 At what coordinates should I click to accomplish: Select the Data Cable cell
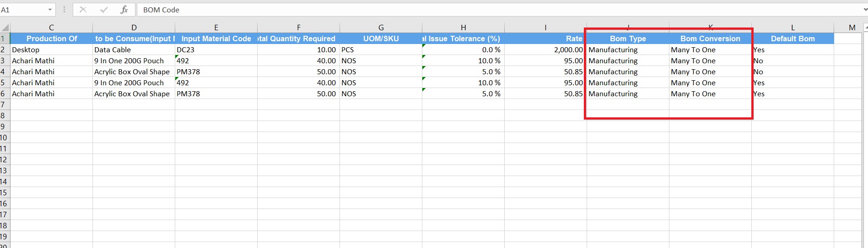click(134, 50)
